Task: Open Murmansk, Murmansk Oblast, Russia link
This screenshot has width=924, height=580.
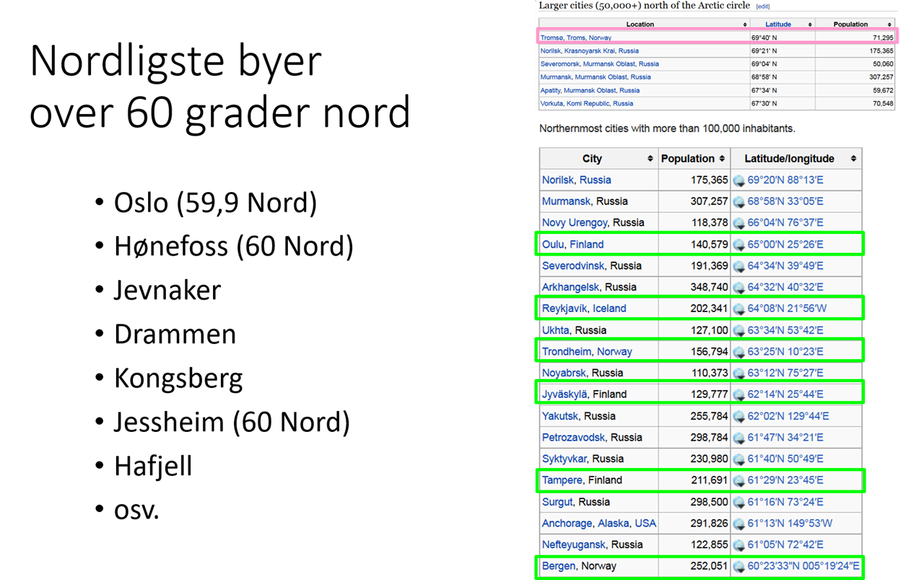Action: click(x=596, y=77)
